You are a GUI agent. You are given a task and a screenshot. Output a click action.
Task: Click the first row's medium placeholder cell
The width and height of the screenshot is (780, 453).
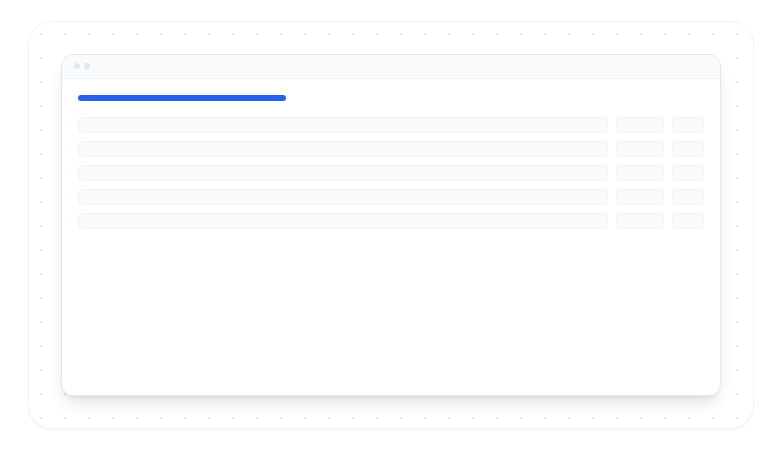(x=640, y=125)
